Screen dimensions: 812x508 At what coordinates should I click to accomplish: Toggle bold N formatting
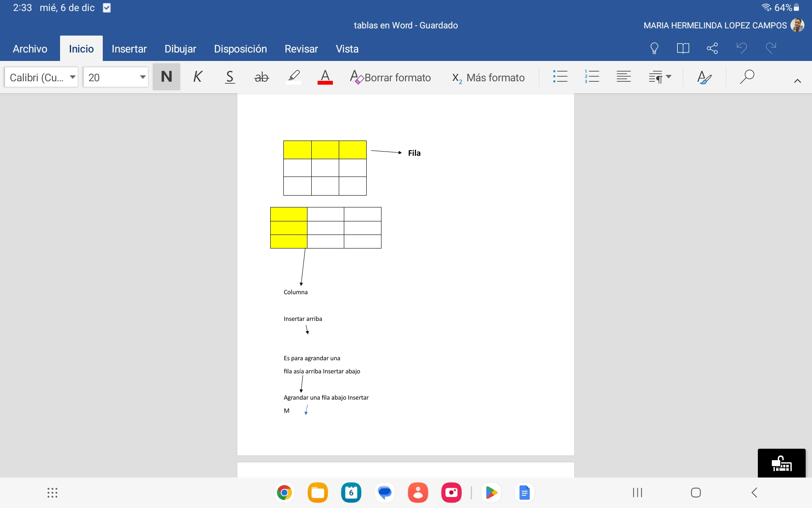point(166,77)
